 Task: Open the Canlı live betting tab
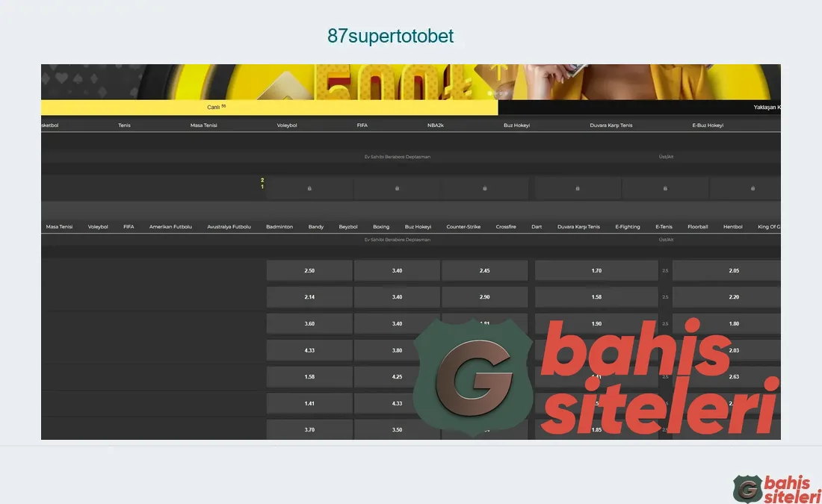pos(213,107)
